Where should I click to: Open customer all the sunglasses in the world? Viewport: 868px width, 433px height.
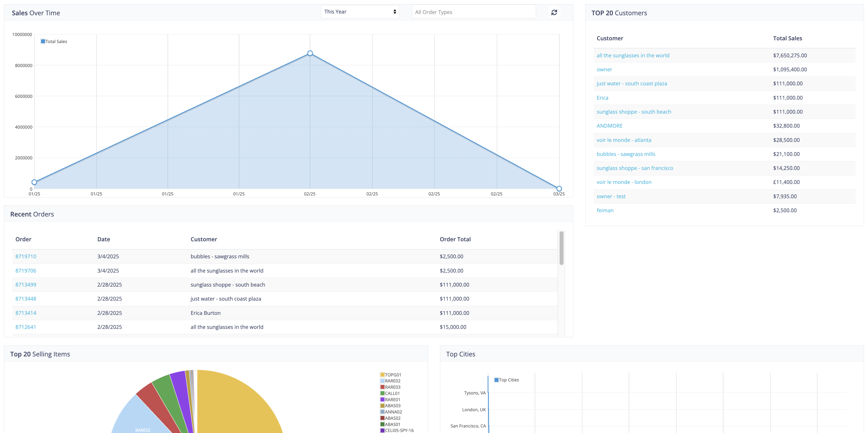coord(633,55)
